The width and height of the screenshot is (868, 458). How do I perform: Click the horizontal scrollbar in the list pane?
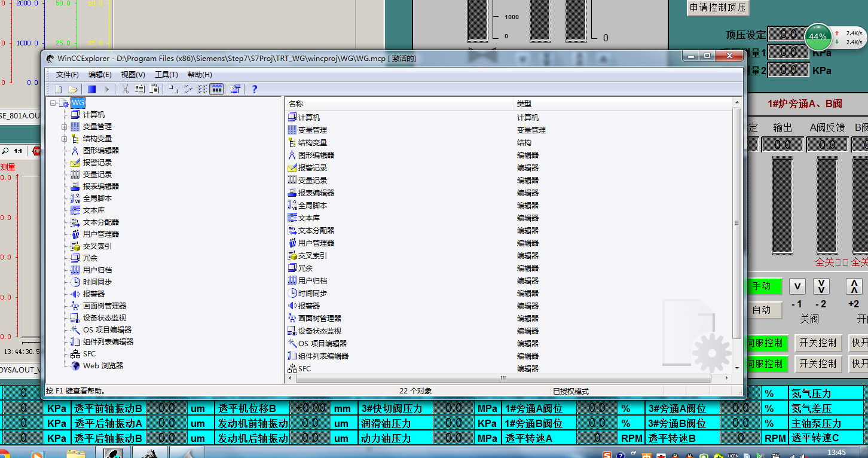point(502,378)
